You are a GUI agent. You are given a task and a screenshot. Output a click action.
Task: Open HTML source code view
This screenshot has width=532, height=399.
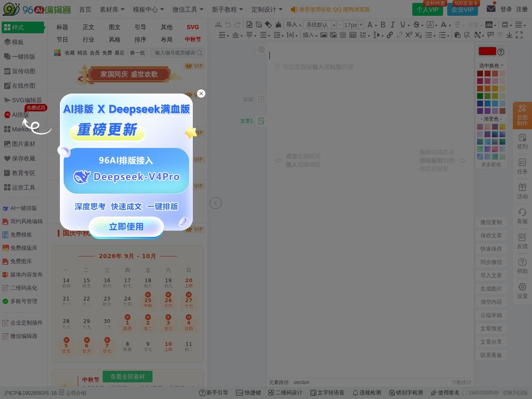point(218,25)
